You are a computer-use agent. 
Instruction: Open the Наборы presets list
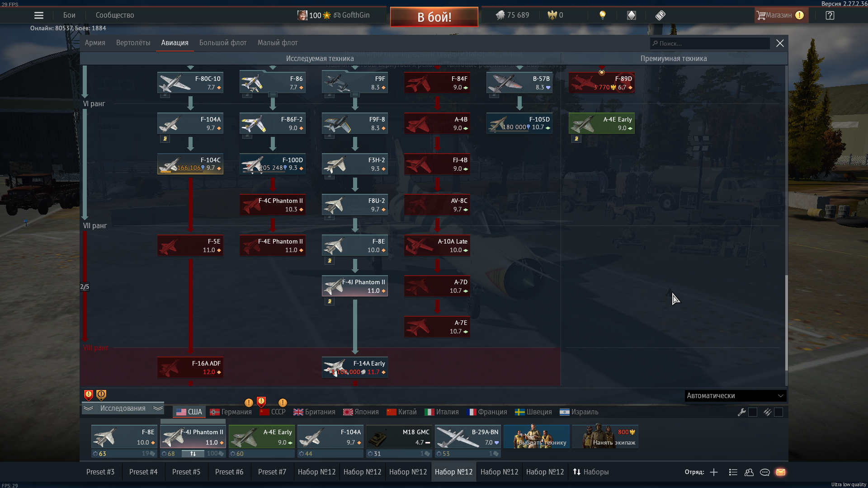591,472
